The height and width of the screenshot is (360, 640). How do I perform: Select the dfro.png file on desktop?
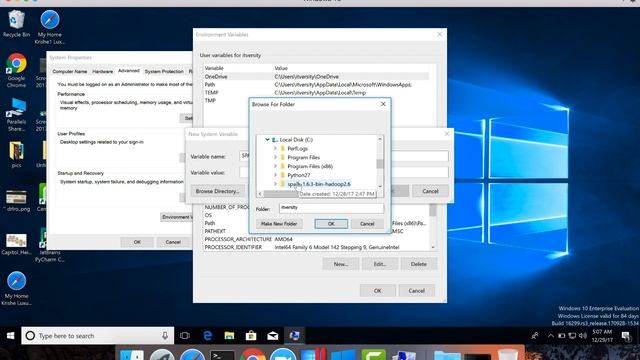click(x=16, y=200)
